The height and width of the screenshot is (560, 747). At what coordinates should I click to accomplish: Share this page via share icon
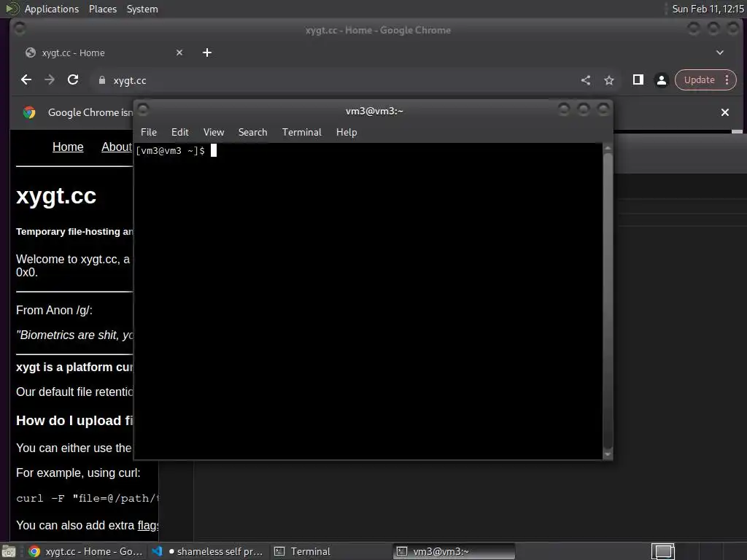pyautogui.click(x=586, y=80)
